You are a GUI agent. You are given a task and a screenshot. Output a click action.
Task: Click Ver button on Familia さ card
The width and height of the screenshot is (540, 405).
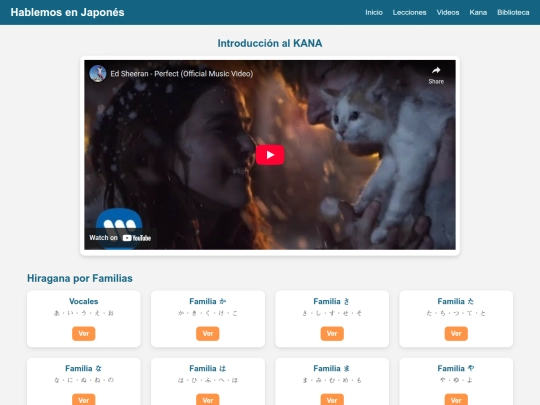(x=332, y=333)
